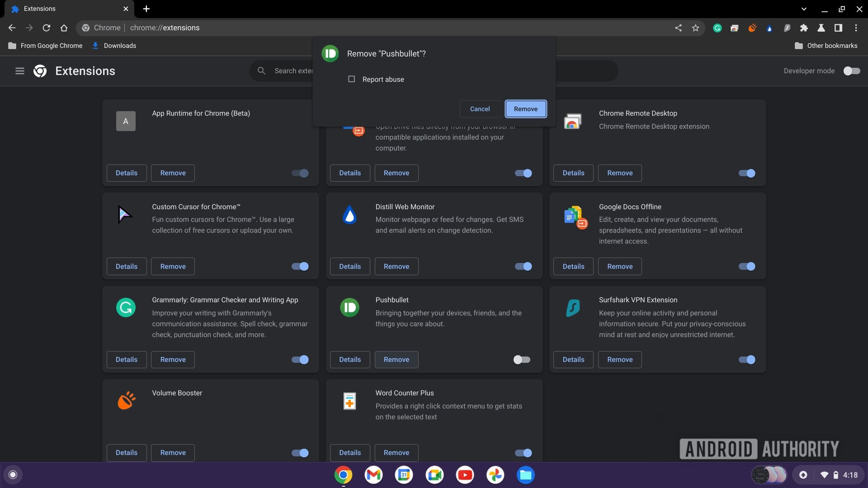The image size is (868, 488).
Task: Disable Google Docs Offline toggle
Action: pos(747,267)
